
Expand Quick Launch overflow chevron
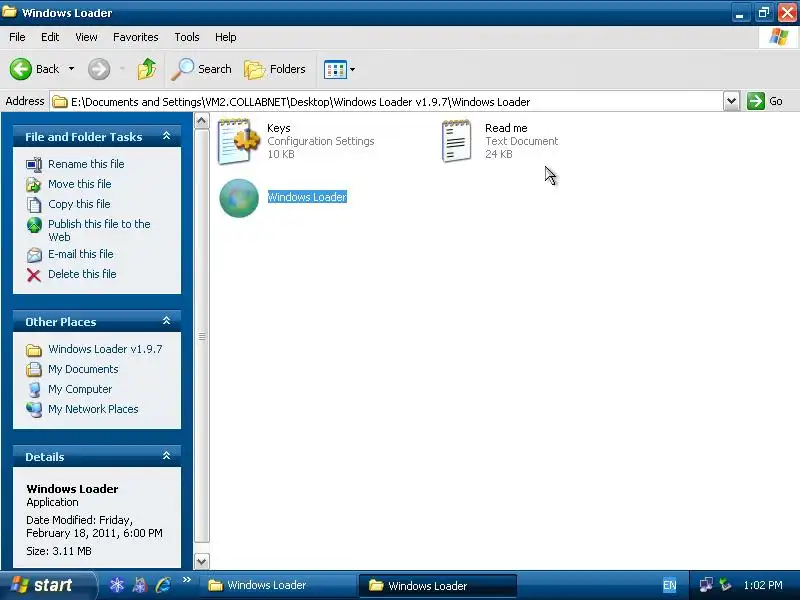[186, 580]
